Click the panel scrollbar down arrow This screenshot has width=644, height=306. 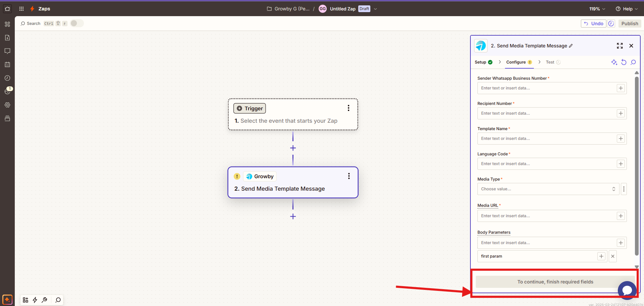[637, 267]
